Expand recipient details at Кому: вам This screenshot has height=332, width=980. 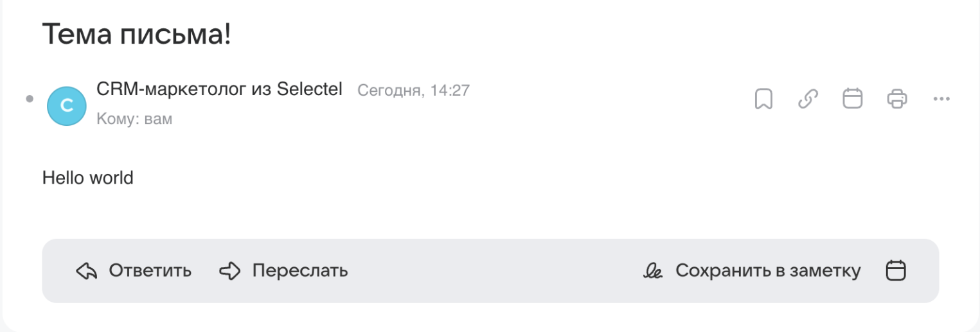pyautogui.click(x=134, y=119)
